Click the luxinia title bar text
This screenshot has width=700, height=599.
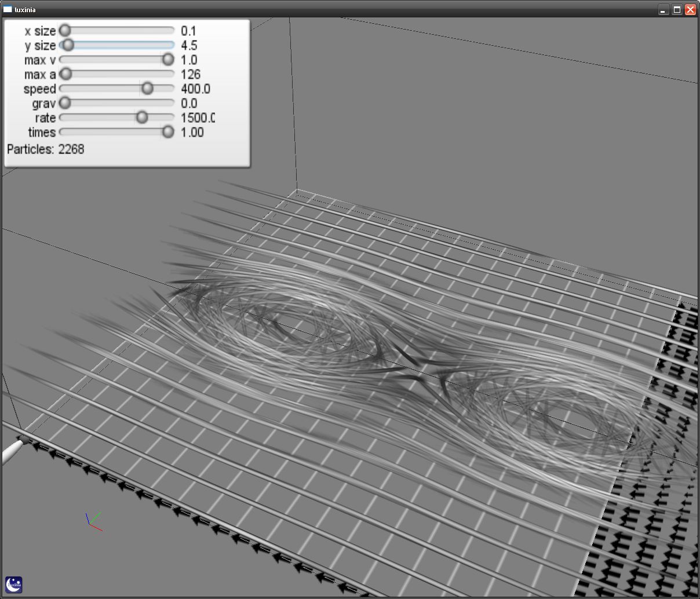coord(25,10)
